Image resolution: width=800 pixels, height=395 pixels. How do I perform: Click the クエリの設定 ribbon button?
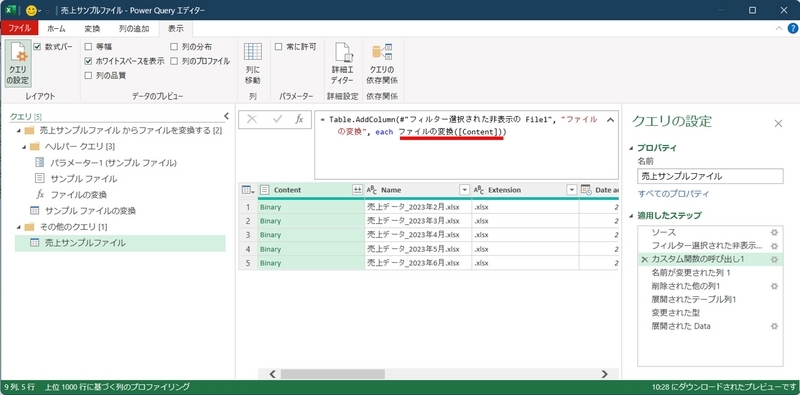18,64
